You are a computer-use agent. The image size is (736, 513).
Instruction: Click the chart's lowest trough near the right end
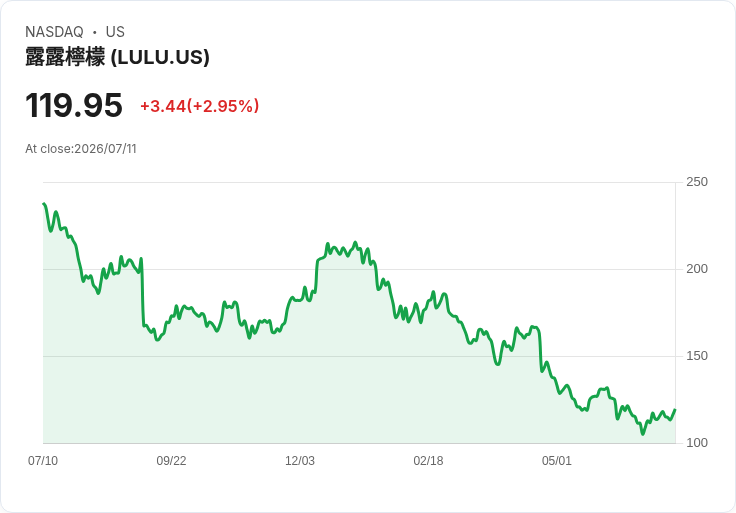[643, 434]
